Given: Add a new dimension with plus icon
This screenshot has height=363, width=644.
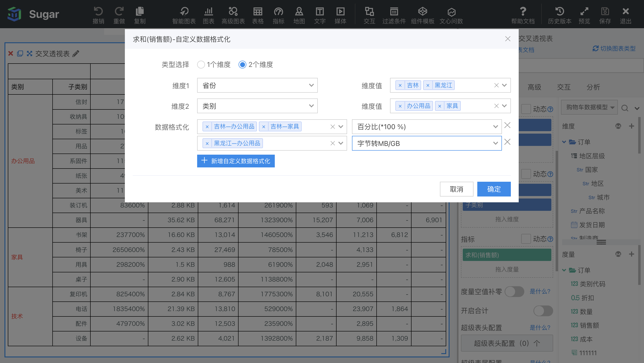Looking at the screenshot, I should [x=631, y=126].
